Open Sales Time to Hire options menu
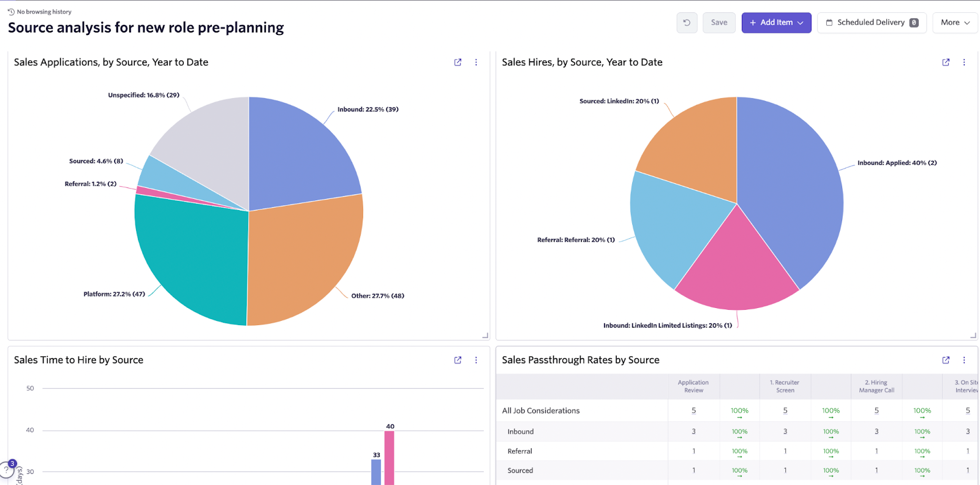Image resolution: width=980 pixels, height=485 pixels. point(476,360)
